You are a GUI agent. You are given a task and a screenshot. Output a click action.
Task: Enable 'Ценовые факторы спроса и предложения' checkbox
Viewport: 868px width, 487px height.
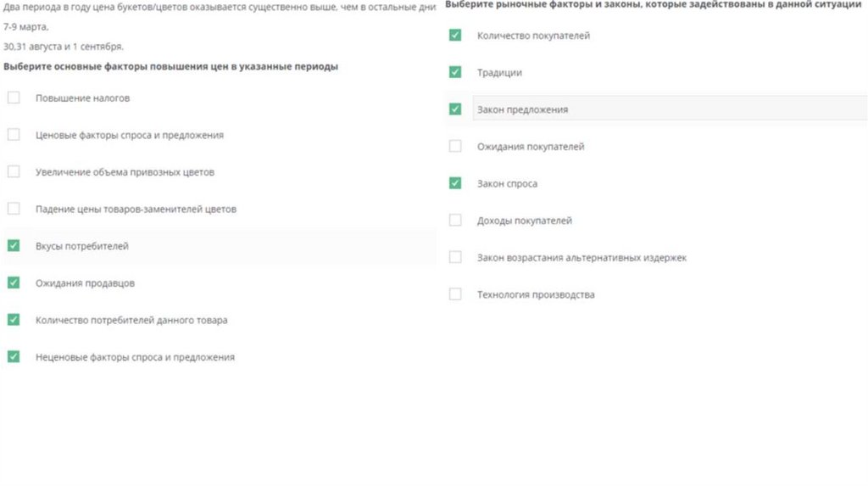click(14, 135)
